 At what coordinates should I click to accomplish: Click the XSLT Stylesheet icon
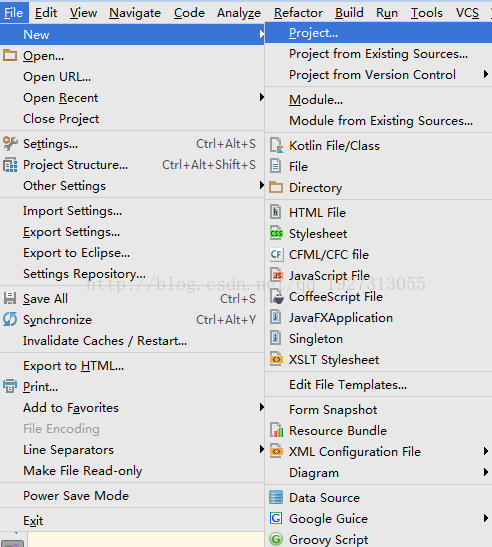click(276, 359)
